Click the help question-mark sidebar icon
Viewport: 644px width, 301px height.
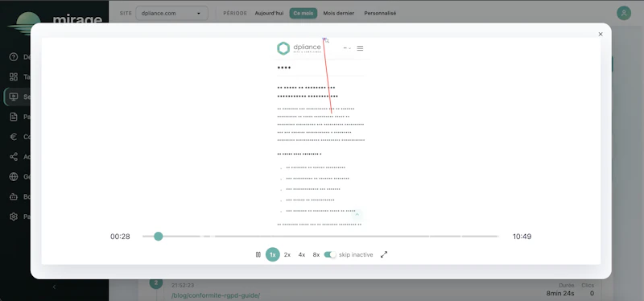[x=14, y=57]
